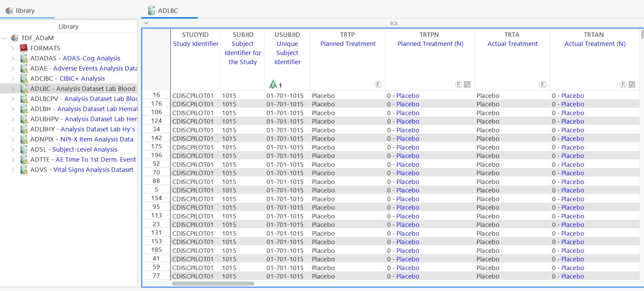Click the ADVS dataset icon
This screenshot has height=291, width=644.
point(24,169)
